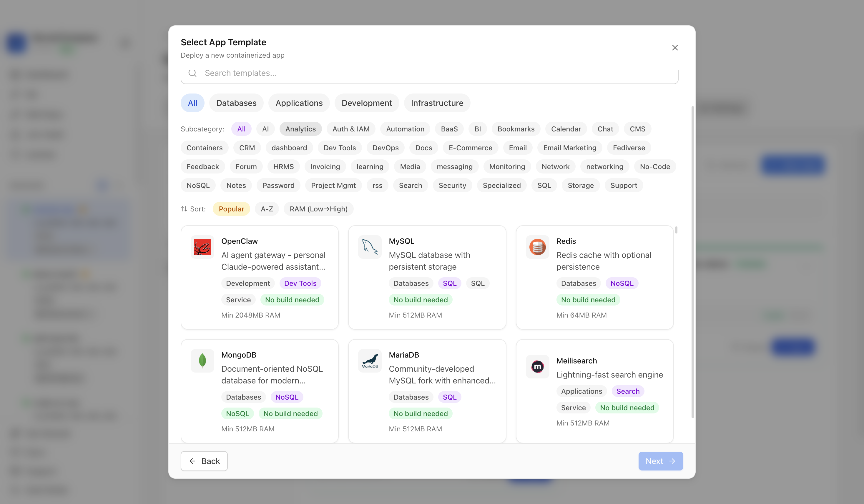
Task: Select the All subcategory chip
Action: point(241,129)
